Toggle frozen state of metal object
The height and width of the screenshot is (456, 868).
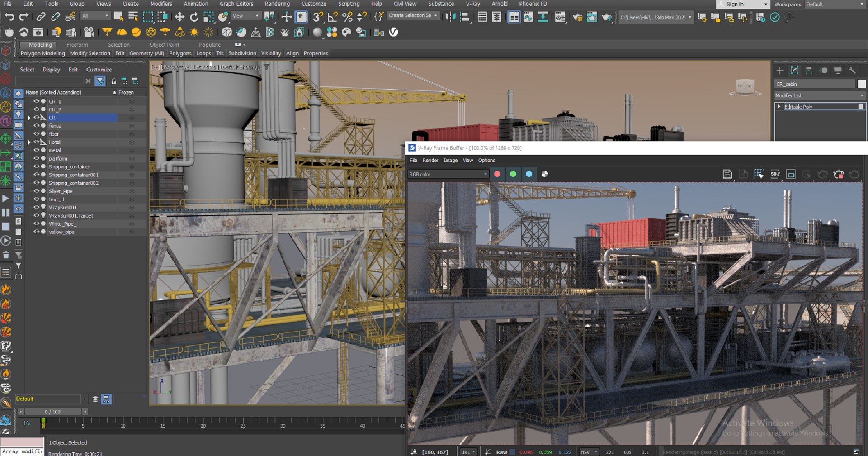[x=132, y=150]
